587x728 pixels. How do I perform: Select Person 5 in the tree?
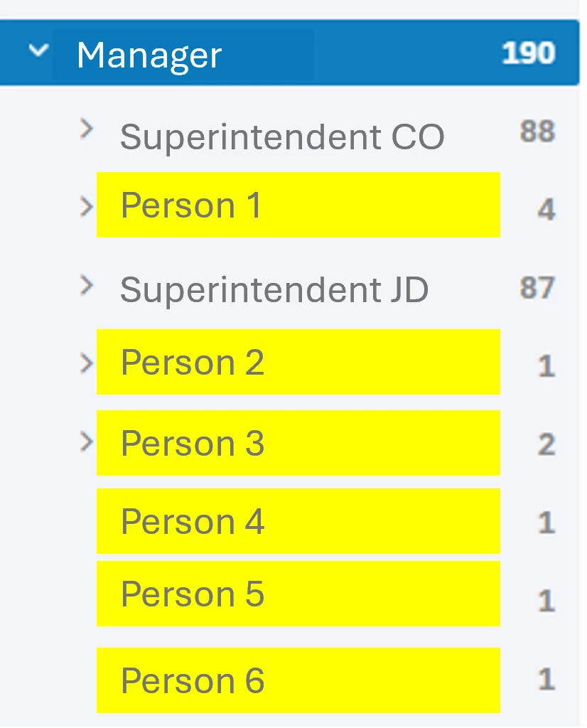[x=193, y=594]
